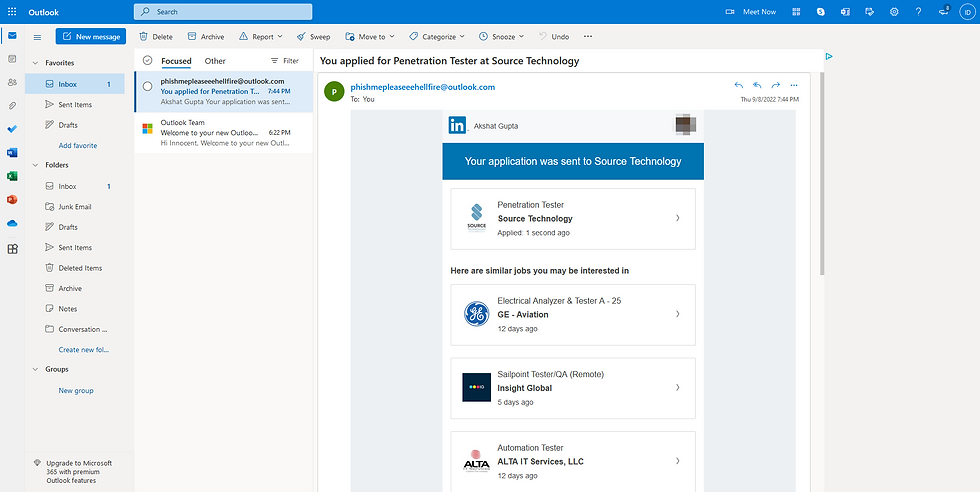Click the Undo toolbar button
The height and width of the screenshot is (492, 980).
coord(553,37)
